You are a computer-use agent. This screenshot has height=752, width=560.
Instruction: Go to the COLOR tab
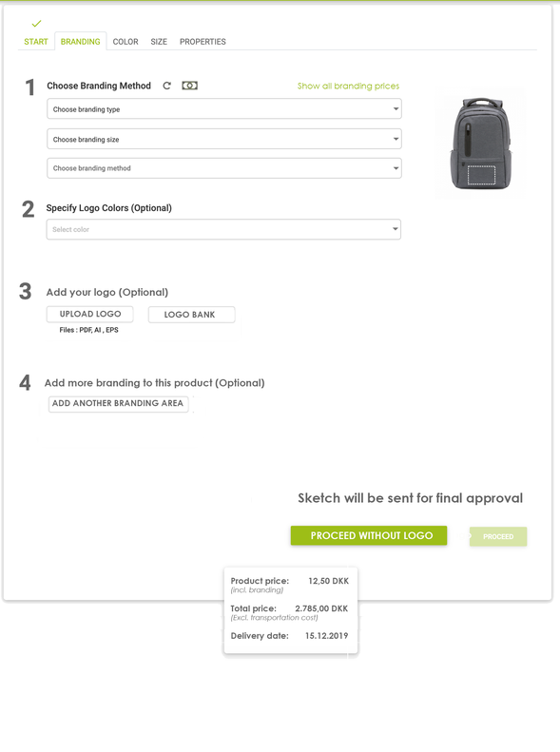pos(126,42)
